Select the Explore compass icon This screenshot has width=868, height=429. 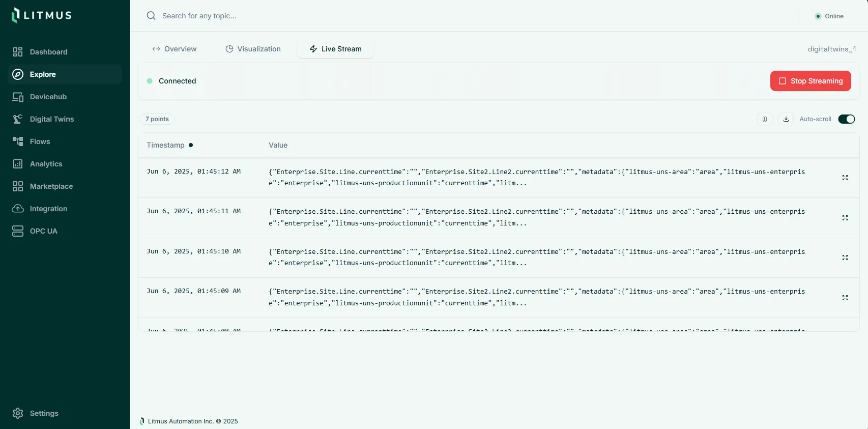[x=18, y=74]
